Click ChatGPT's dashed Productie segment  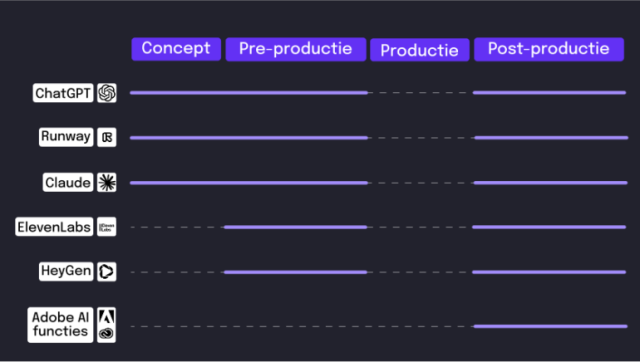click(x=420, y=93)
